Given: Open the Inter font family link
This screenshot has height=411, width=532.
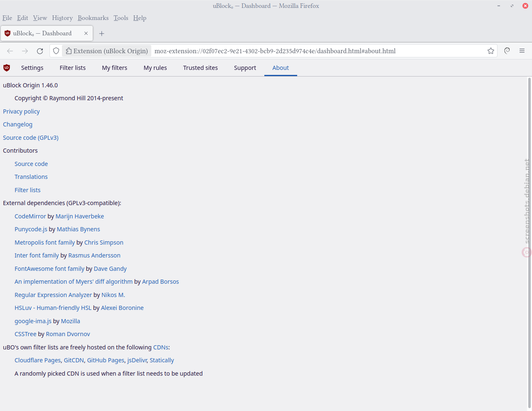Looking at the screenshot, I should point(37,255).
